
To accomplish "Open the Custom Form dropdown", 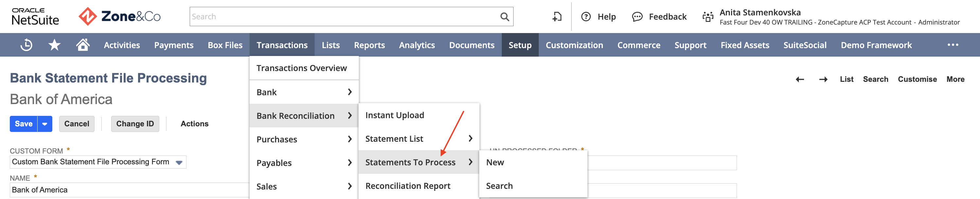I will click(98, 162).
